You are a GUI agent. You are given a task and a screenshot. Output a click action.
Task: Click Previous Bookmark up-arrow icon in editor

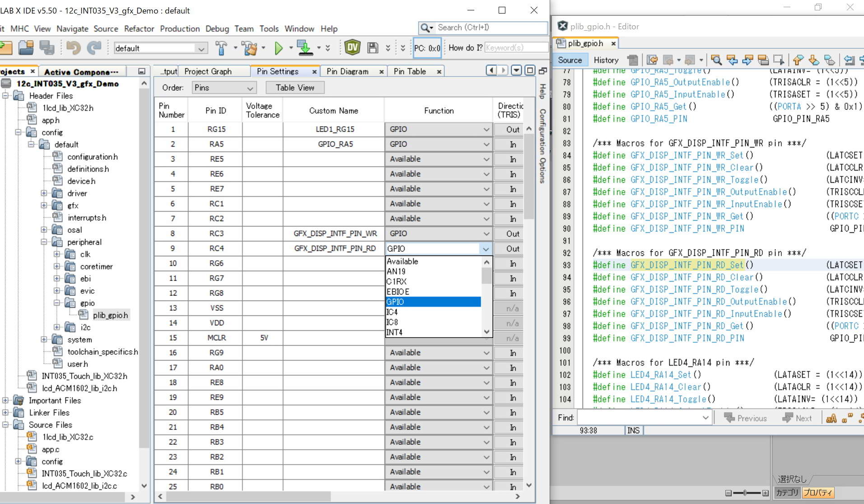(798, 60)
